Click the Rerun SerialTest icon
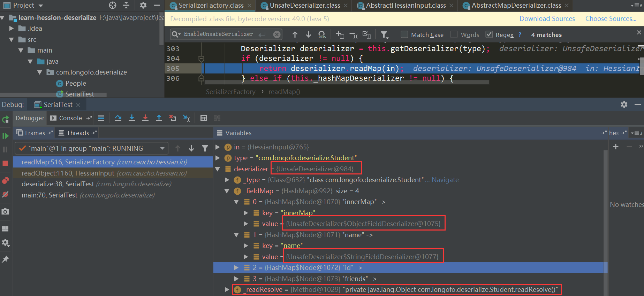The width and height of the screenshot is (644, 296). pyautogui.click(x=5, y=120)
